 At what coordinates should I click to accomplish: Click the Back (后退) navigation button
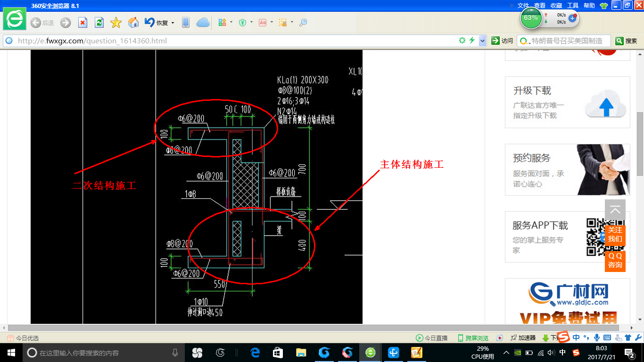click(42, 23)
